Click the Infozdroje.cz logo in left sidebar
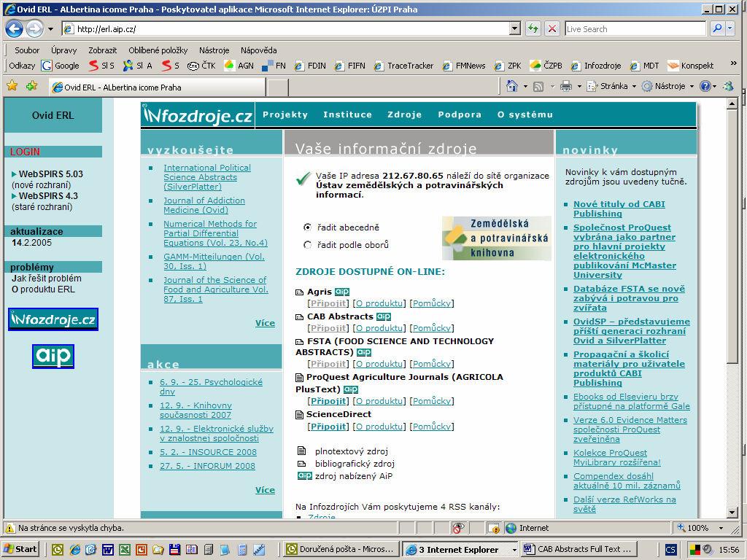747x560 pixels. [53, 319]
